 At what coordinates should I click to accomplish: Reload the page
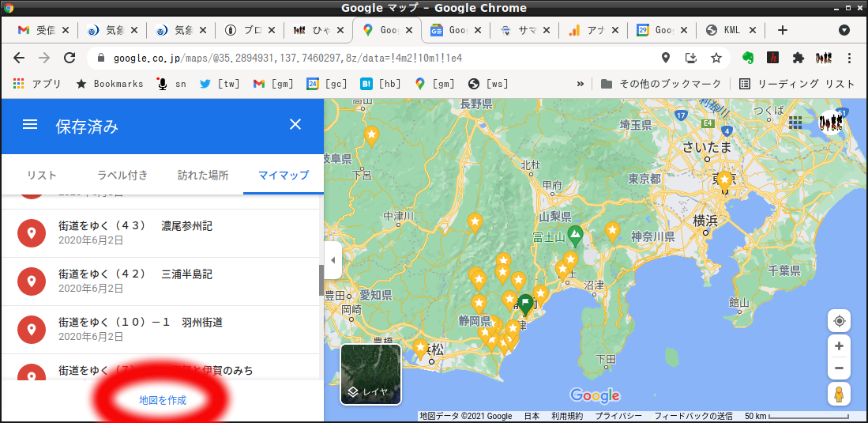[x=70, y=58]
